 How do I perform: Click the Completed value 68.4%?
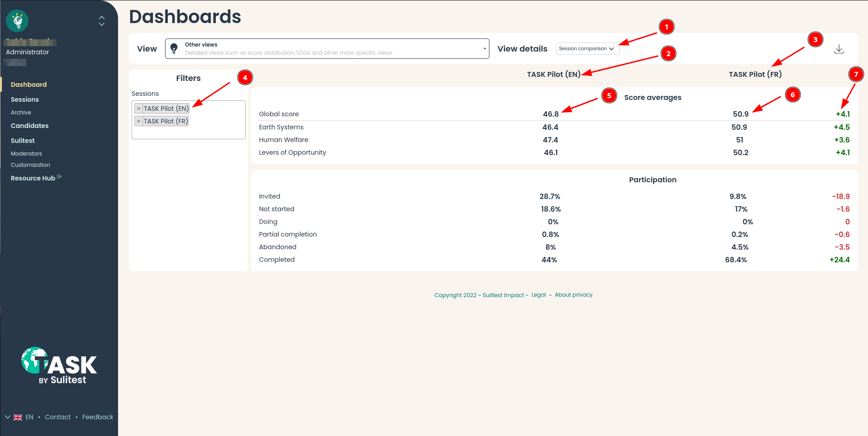coord(736,260)
